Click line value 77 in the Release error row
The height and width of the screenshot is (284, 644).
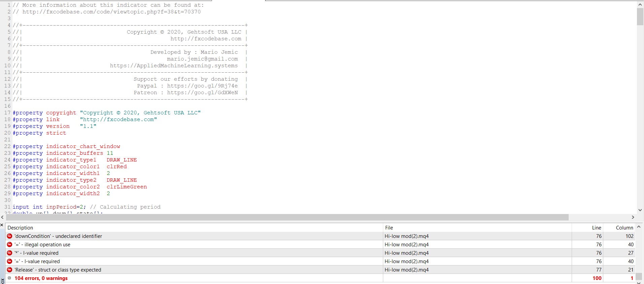(x=599, y=270)
